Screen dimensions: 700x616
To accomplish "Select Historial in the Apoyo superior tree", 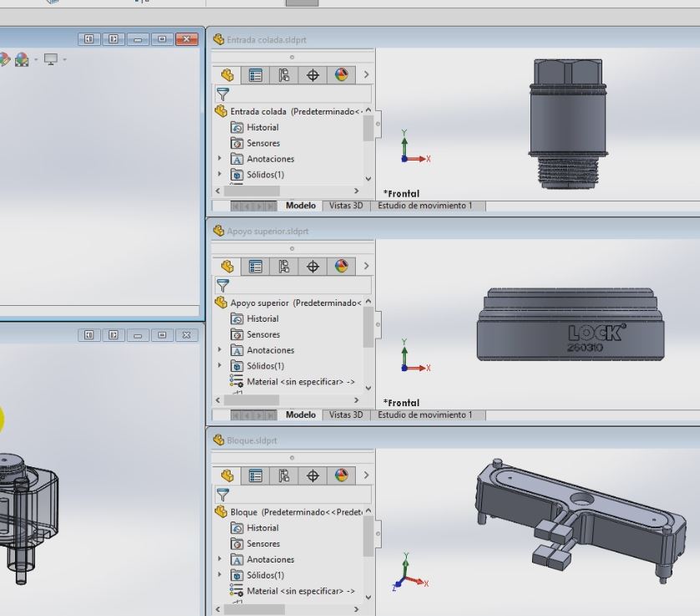I will click(x=262, y=319).
